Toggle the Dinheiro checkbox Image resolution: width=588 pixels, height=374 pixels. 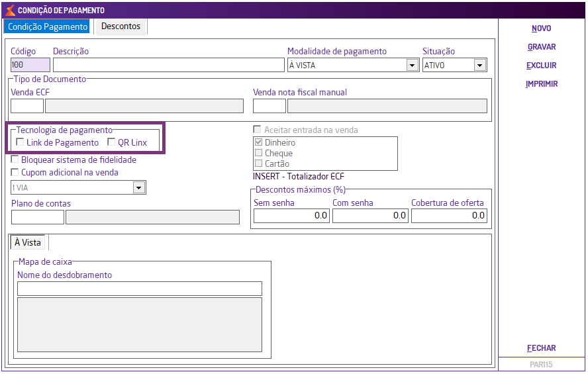pos(258,142)
